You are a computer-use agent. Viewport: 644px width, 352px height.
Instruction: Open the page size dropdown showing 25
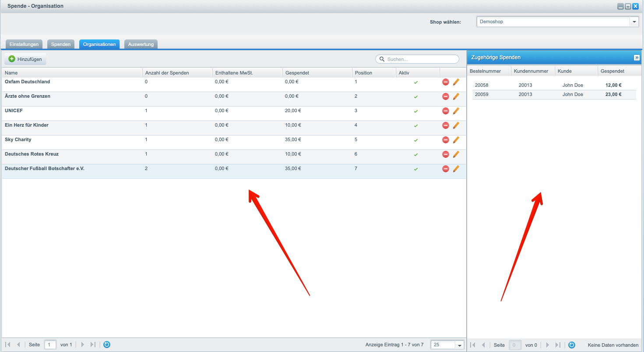tap(459, 345)
